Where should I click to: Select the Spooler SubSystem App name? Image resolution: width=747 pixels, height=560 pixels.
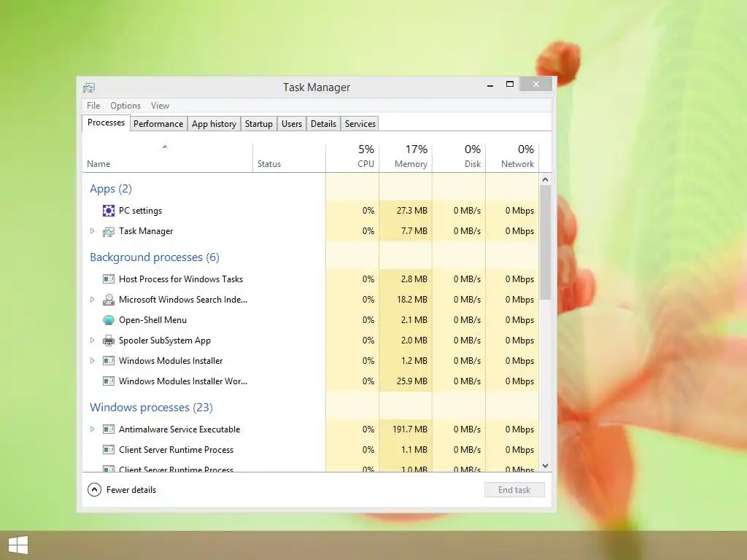[164, 341]
